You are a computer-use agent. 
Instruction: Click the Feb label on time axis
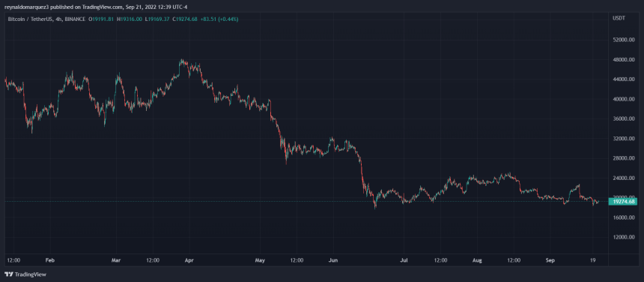(50, 260)
